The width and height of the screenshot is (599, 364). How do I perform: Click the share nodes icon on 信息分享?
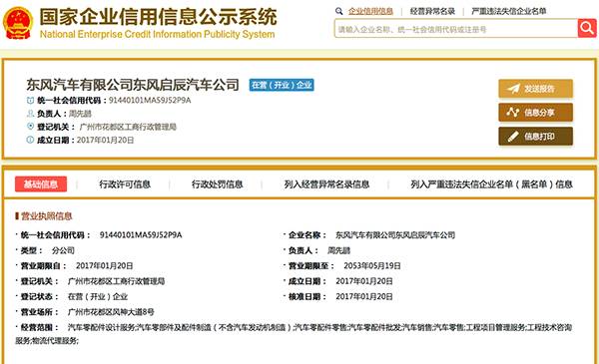point(513,112)
